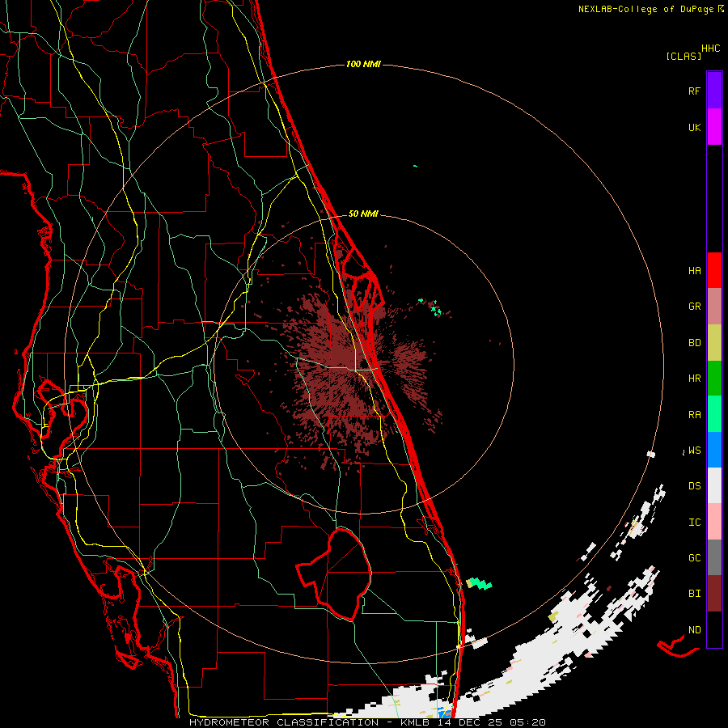
Task: Click the red HA legend color swatch
Action: [x=714, y=270]
